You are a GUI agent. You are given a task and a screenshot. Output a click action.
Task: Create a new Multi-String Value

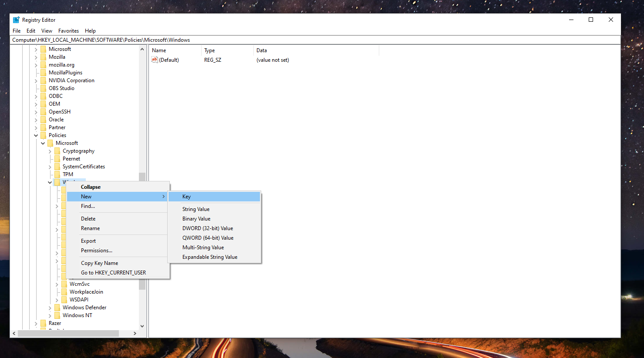[x=215, y=248]
